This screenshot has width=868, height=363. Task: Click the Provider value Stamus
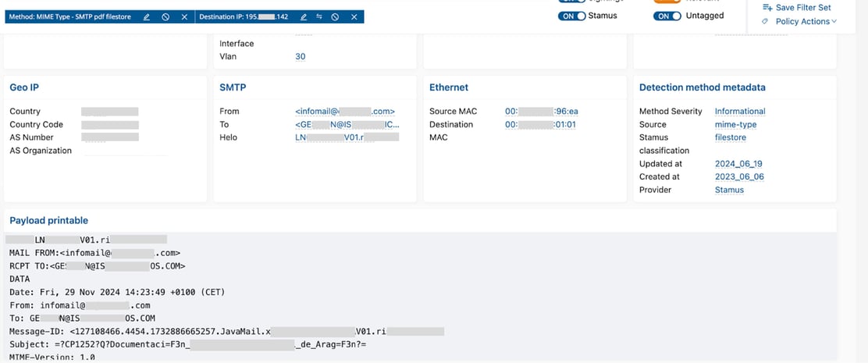pos(729,190)
